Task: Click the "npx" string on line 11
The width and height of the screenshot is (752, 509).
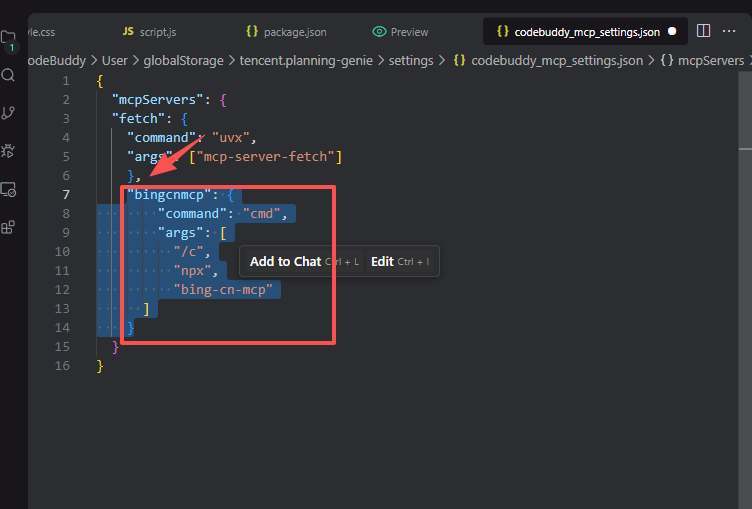Action: point(192,271)
